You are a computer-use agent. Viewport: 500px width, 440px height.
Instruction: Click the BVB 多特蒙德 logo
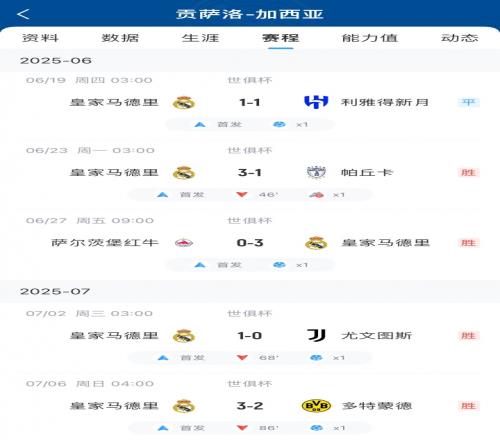(316, 406)
